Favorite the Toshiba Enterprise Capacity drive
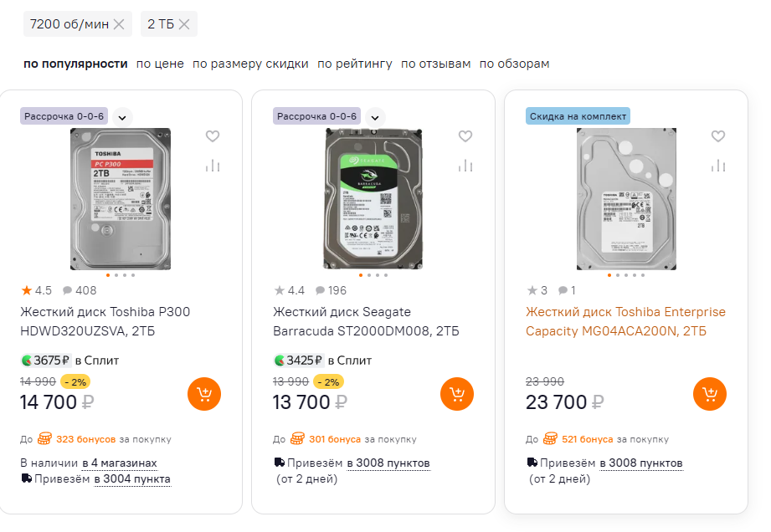Image resolution: width=771 pixels, height=532 pixels. [x=718, y=136]
